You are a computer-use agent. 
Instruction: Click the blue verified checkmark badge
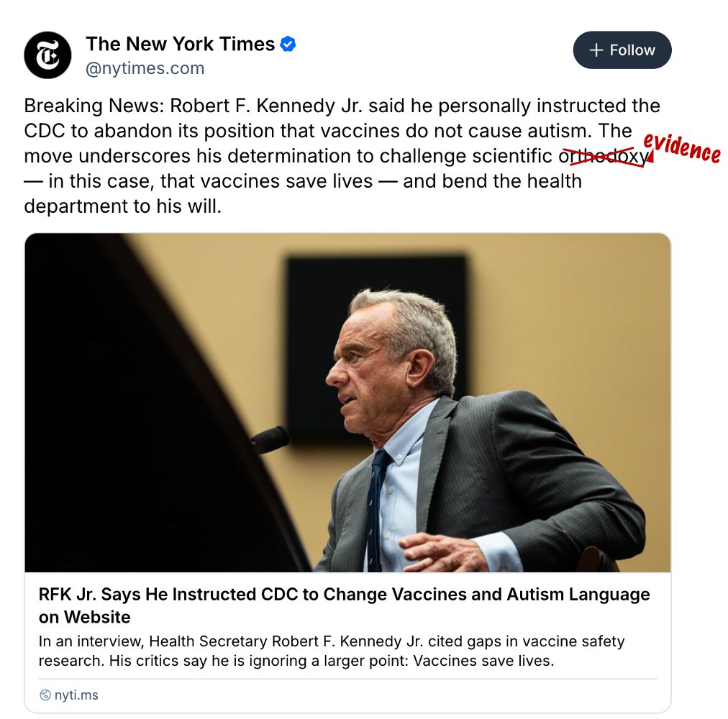[x=288, y=44]
